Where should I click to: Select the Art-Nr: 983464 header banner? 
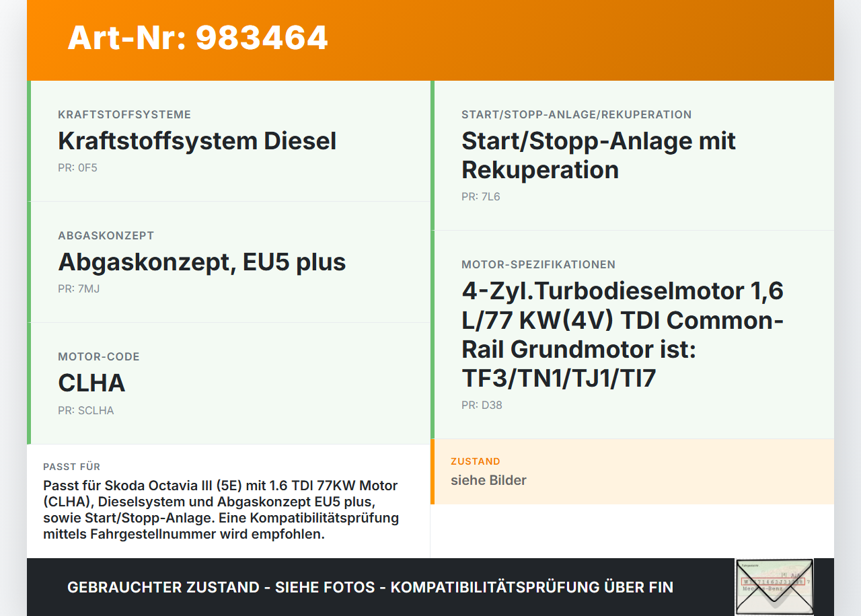(x=196, y=39)
